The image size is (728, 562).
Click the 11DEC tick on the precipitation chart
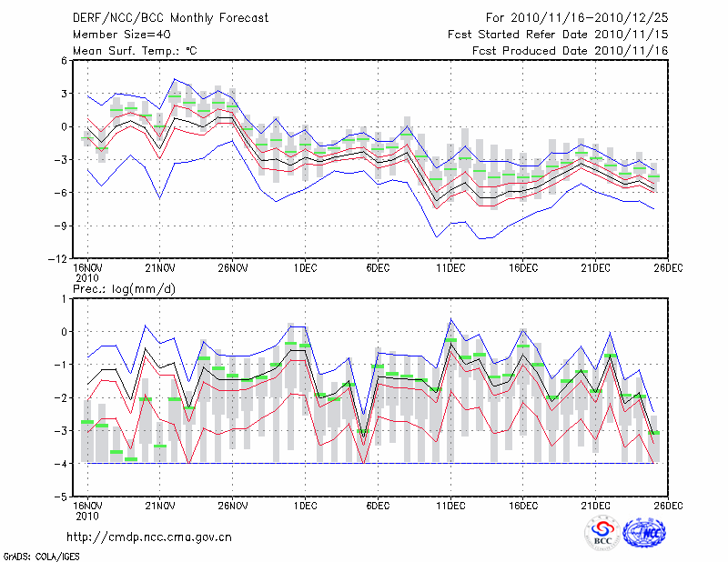(450, 506)
